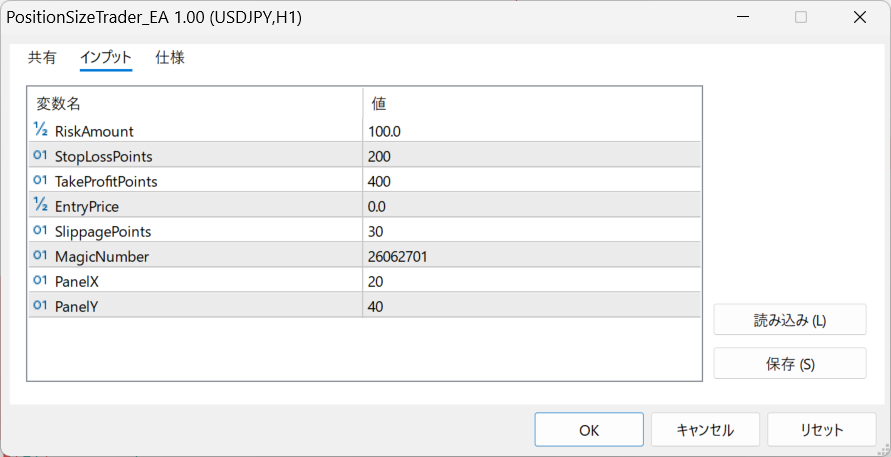Click the integer icon beside PanelX
Viewport: 891px width, 457px height.
(x=40, y=280)
